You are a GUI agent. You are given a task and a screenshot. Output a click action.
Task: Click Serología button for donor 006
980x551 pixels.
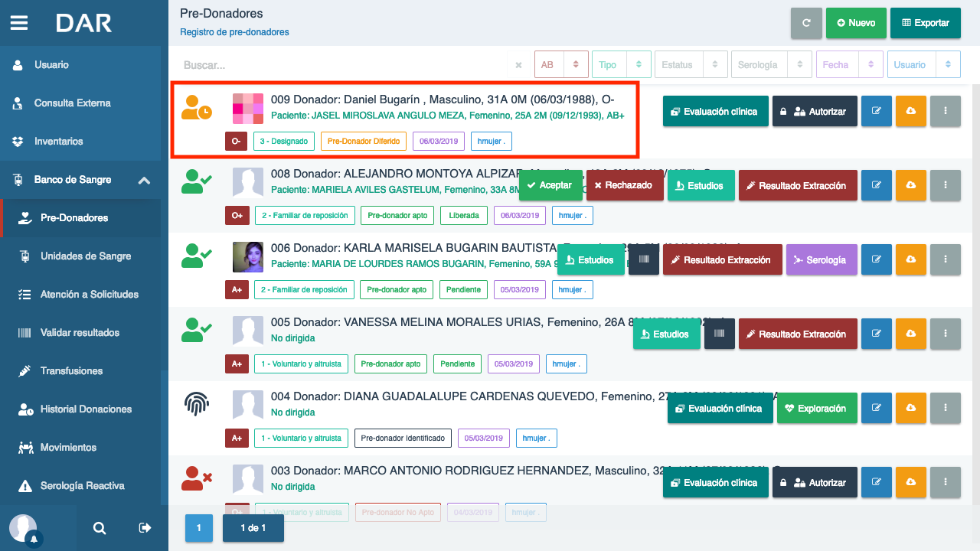coord(822,260)
